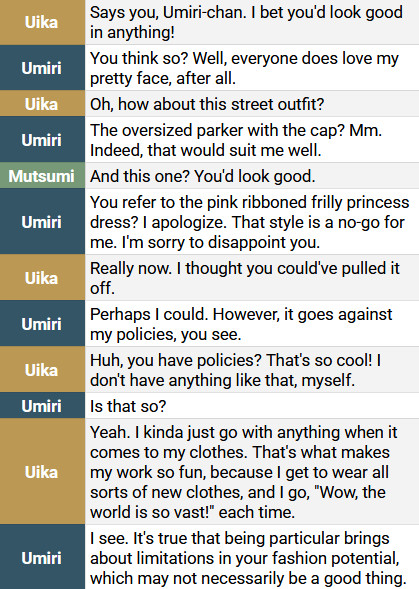The height and width of the screenshot is (589, 419).
Task: Click Uika's name cell in the top row
Action: [x=42, y=22]
